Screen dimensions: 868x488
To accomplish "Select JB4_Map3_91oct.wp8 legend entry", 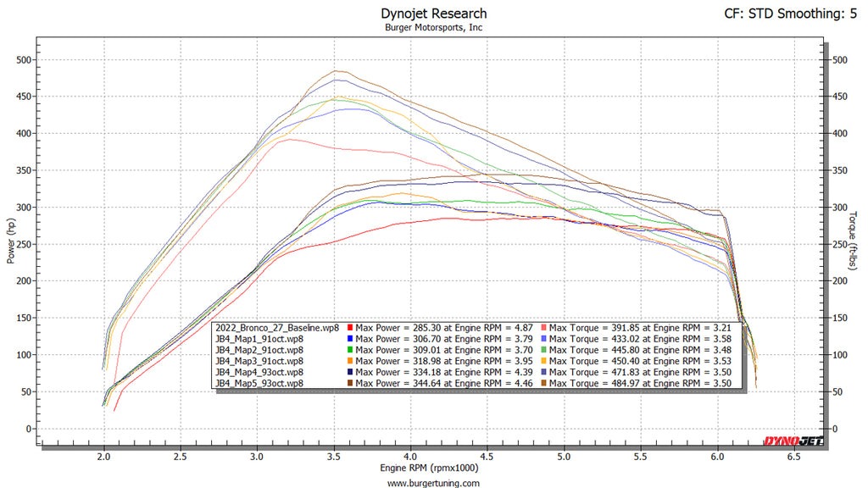I will click(257, 361).
